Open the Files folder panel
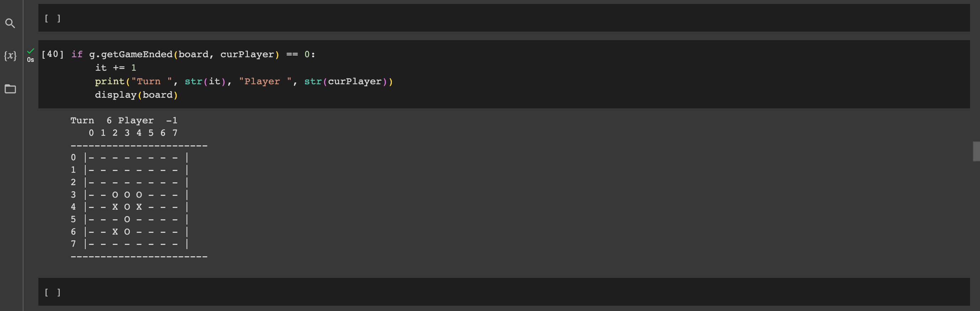The width and height of the screenshot is (980, 311). tap(10, 89)
